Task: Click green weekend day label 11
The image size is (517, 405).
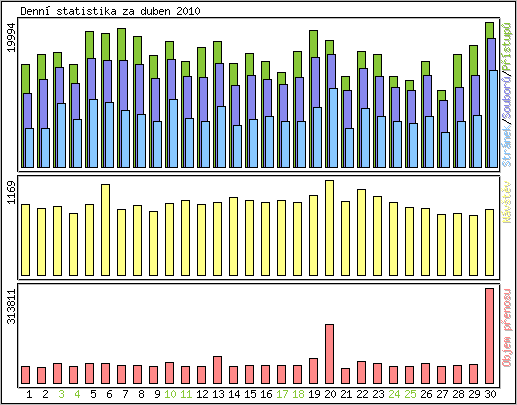Action: [x=186, y=394]
